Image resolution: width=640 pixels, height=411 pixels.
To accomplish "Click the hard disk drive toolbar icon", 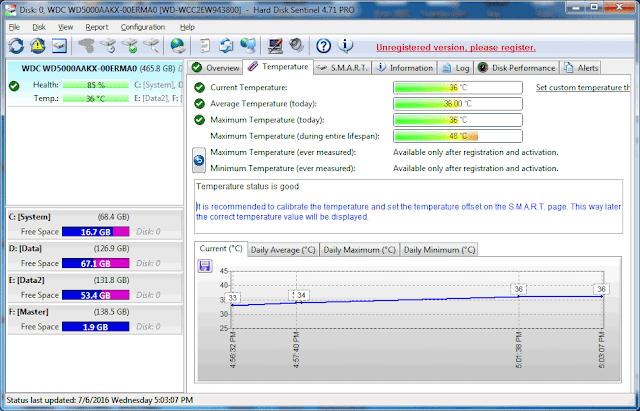I will point(59,46).
